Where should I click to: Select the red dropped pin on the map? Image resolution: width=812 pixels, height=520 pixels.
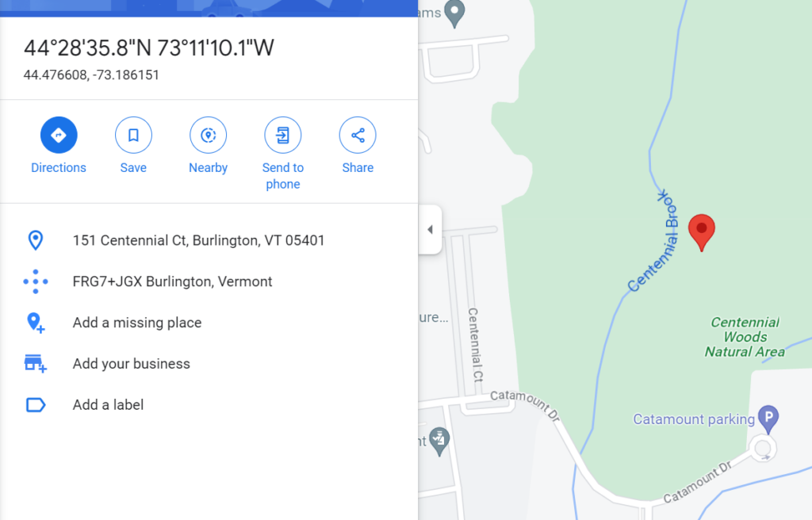point(702,232)
